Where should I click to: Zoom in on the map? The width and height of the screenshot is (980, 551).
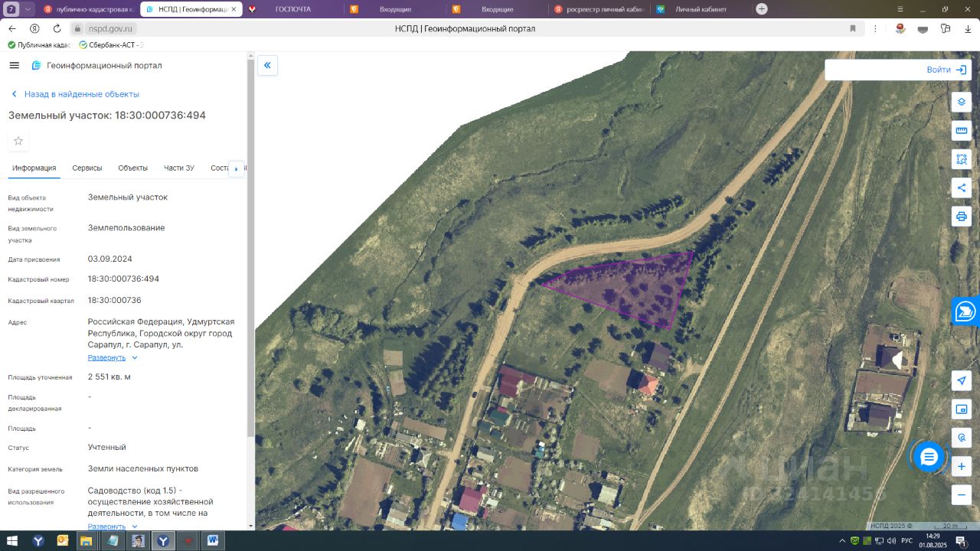[x=962, y=466]
